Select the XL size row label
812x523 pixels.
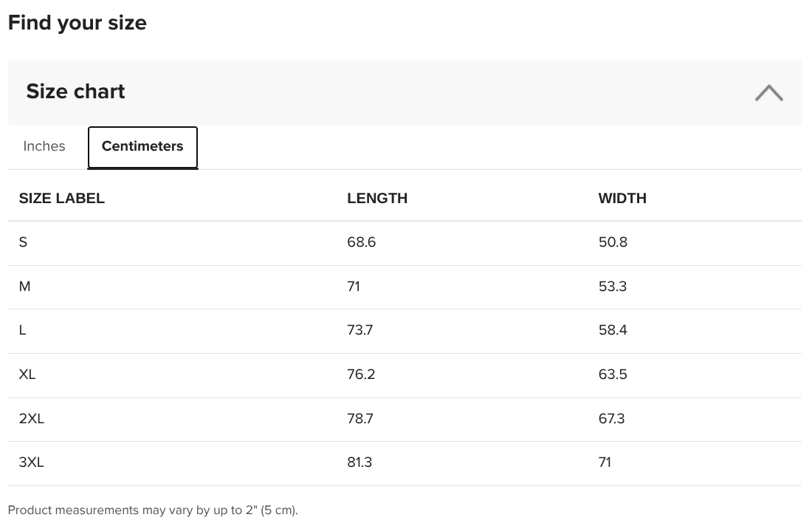[27, 375]
